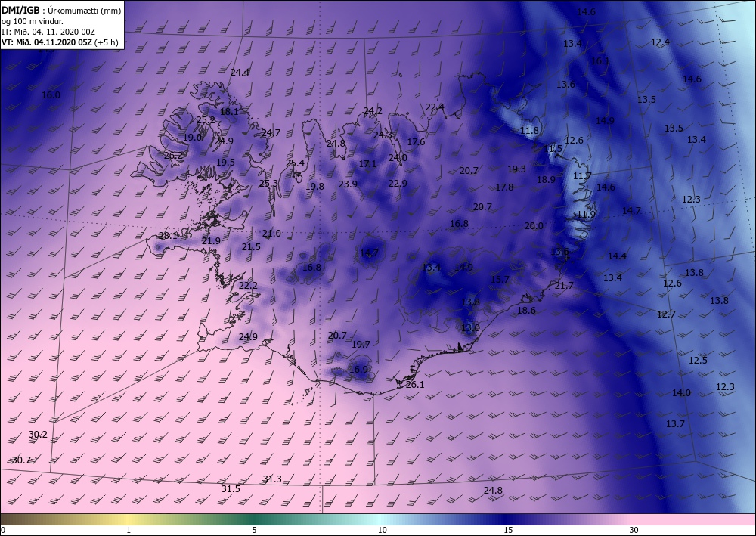Select the map value "31.3"
The height and width of the screenshot is (536, 756).
tap(272, 479)
